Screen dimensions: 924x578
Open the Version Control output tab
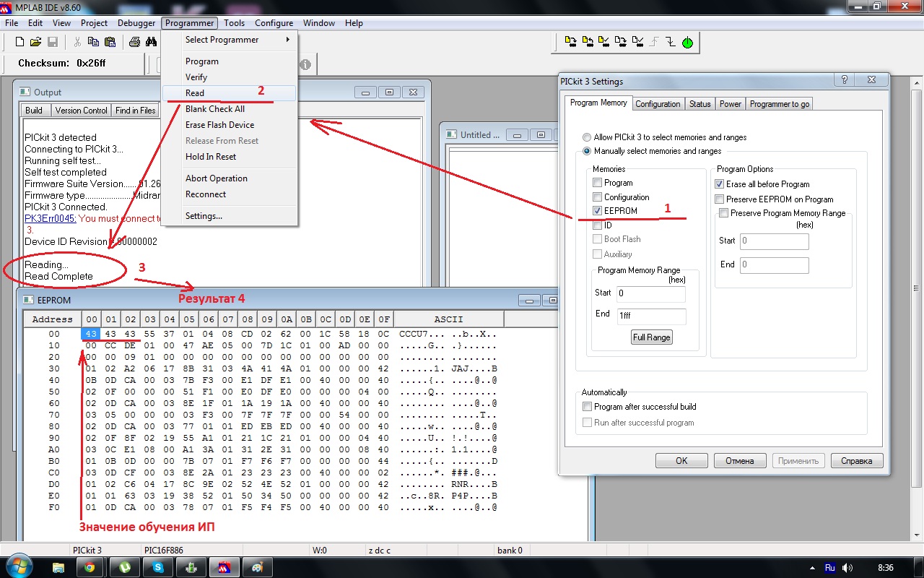81,111
